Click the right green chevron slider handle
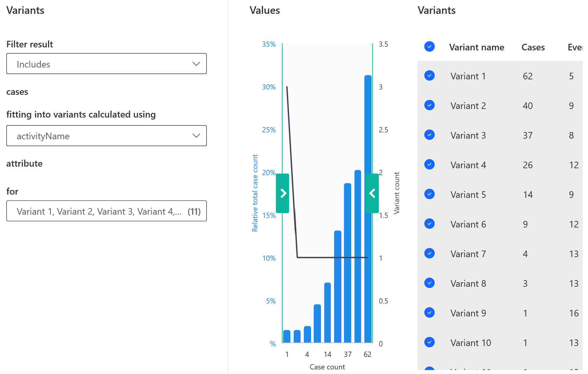588x374 pixels. [x=372, y=194]
